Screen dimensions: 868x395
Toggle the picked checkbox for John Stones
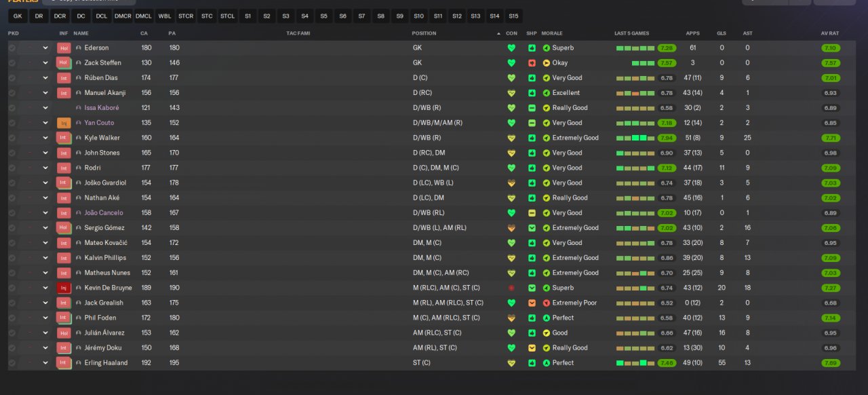[12, 153]
